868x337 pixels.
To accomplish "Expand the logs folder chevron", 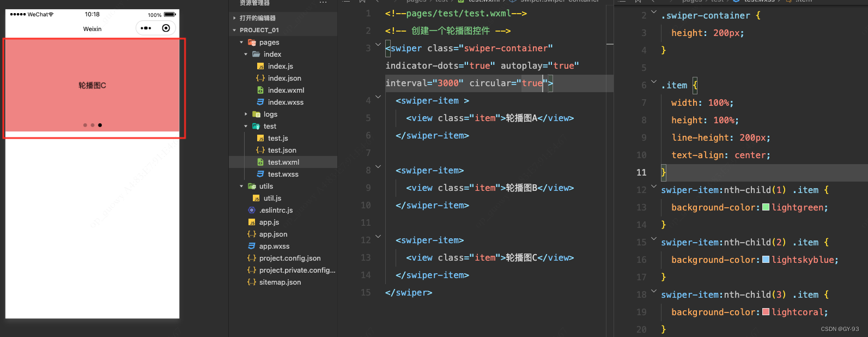I will coord(246,114).
